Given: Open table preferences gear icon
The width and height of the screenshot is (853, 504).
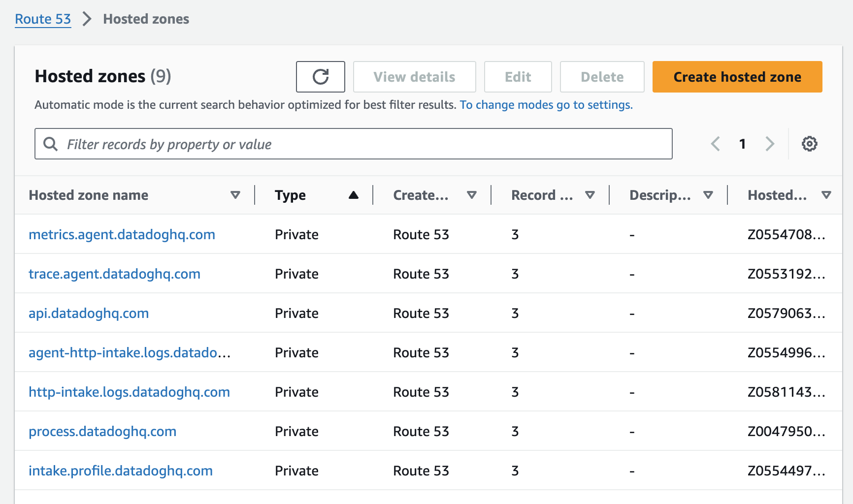Looking at the screenshot, I should pyautogui.click(x=810, y=144).
